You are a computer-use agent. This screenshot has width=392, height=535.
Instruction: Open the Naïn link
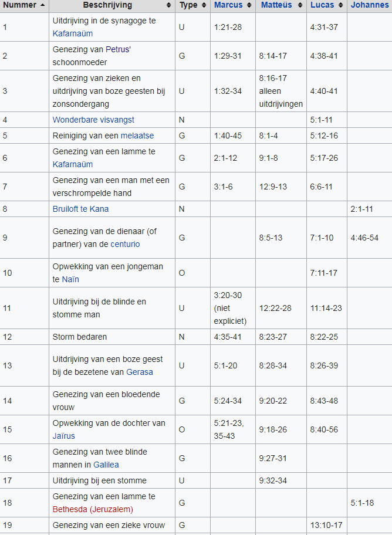(70, 279)
